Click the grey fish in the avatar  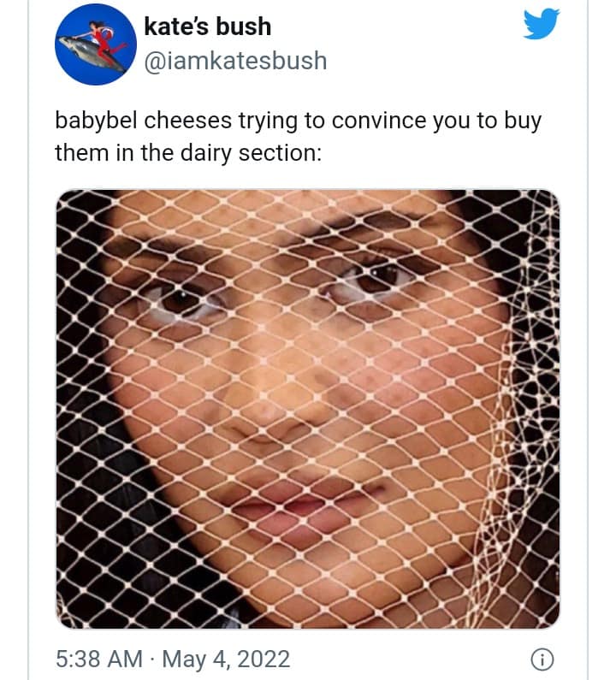pos(88,54)
